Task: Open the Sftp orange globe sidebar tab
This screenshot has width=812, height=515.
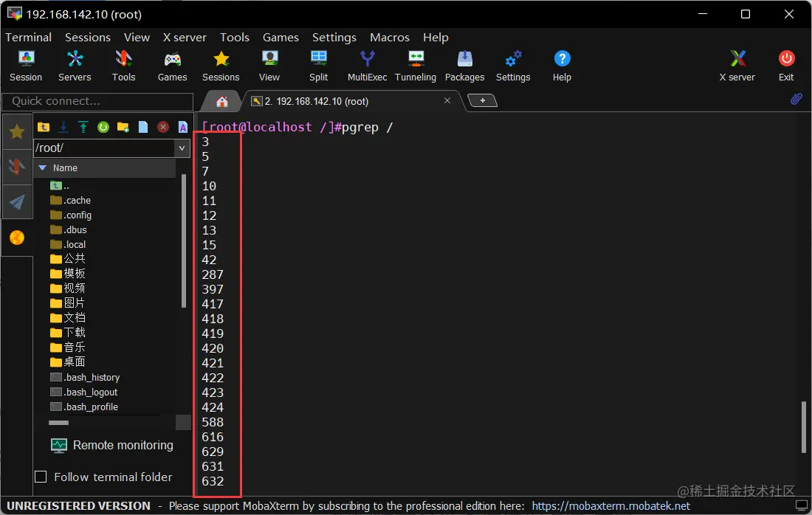Action: (16, 238)
